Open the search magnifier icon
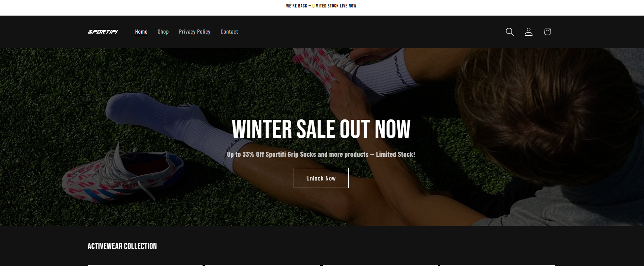This screenshot has height=266, width=644. coord(509,32)
